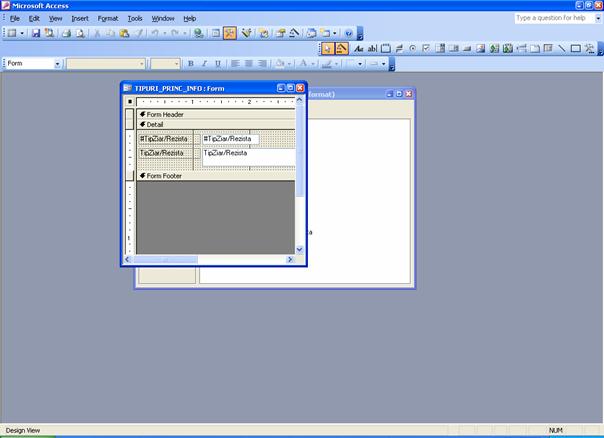This screenshot has height=438, width=604.
Task: Select the Label tool in the Toolbox
Action: coord(359,48)
